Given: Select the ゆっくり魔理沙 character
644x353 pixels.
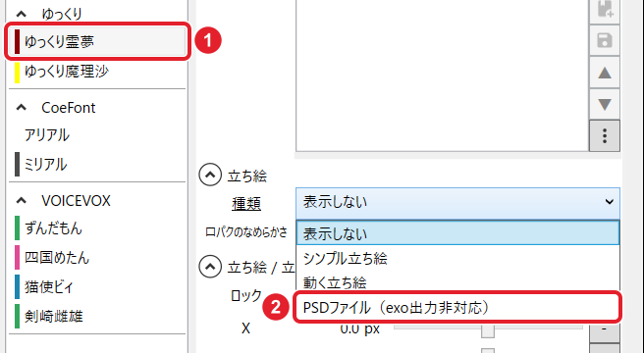Looking at the screenshot, I should tap(97, 72).
